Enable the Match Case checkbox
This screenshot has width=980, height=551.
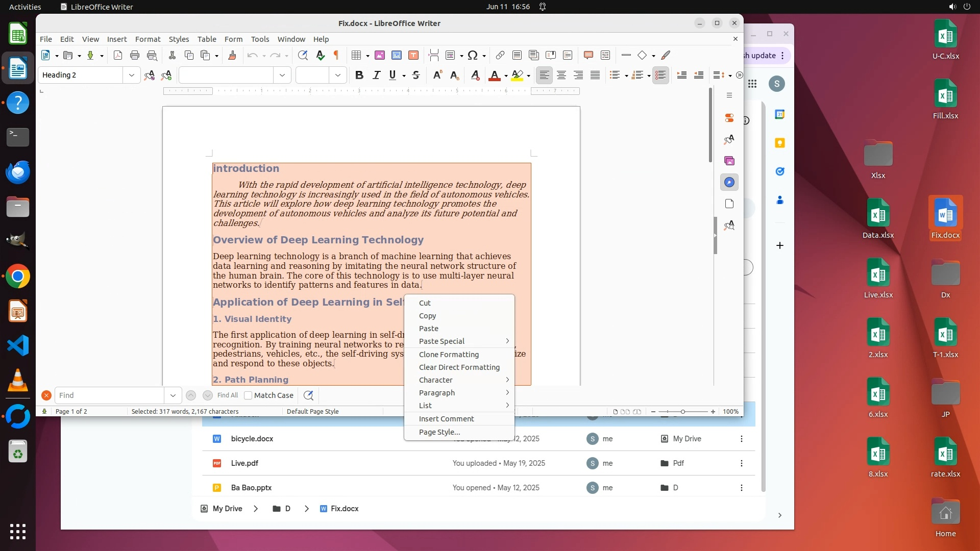coord(248,395)
